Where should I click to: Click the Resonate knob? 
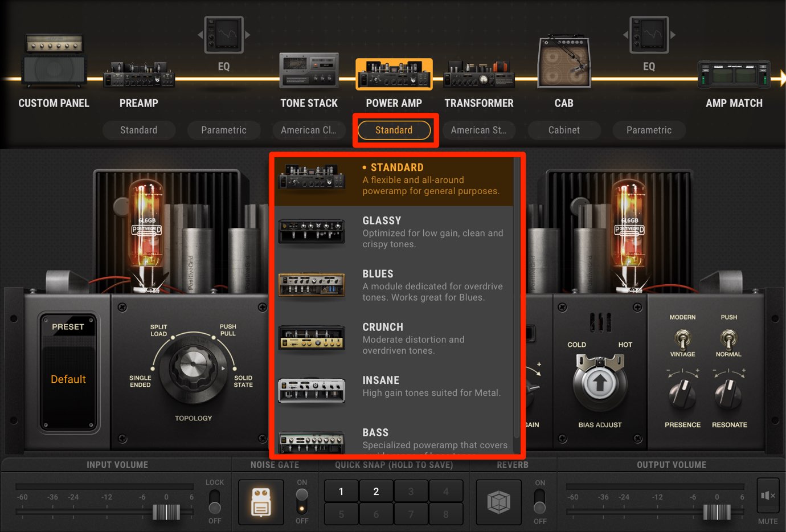pos(729,394)
